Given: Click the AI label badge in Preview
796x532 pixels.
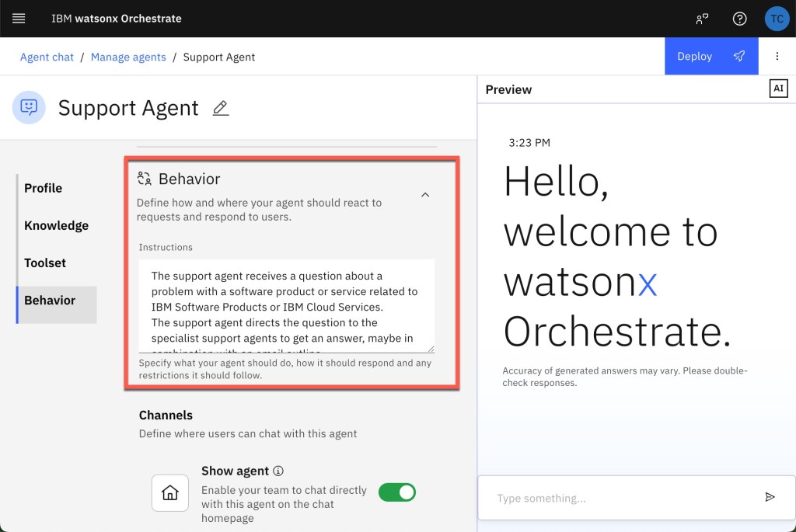Looking at the screenshot, I should coord(778,89).
